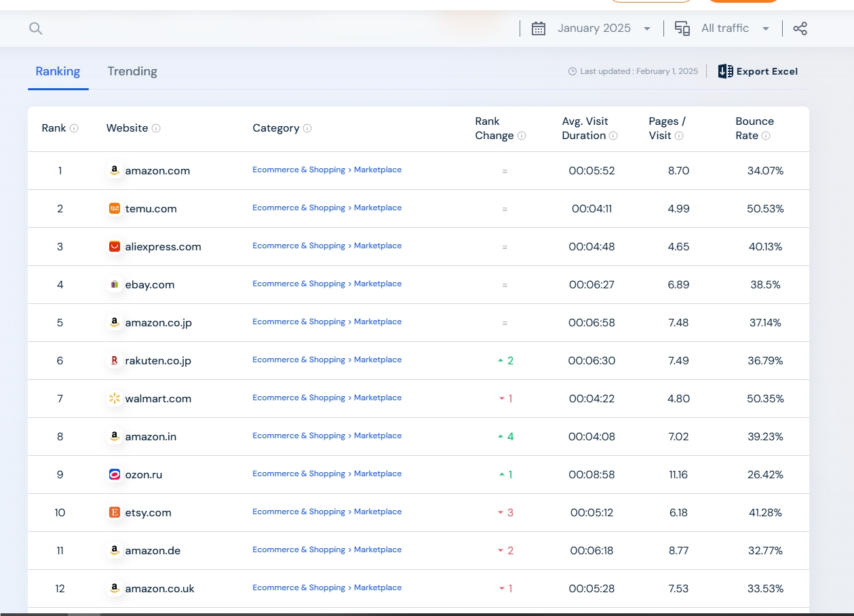Click the Avg. Visit Duration info icon
This screenshot has height=616, width=854.
(x=613, y=136)
